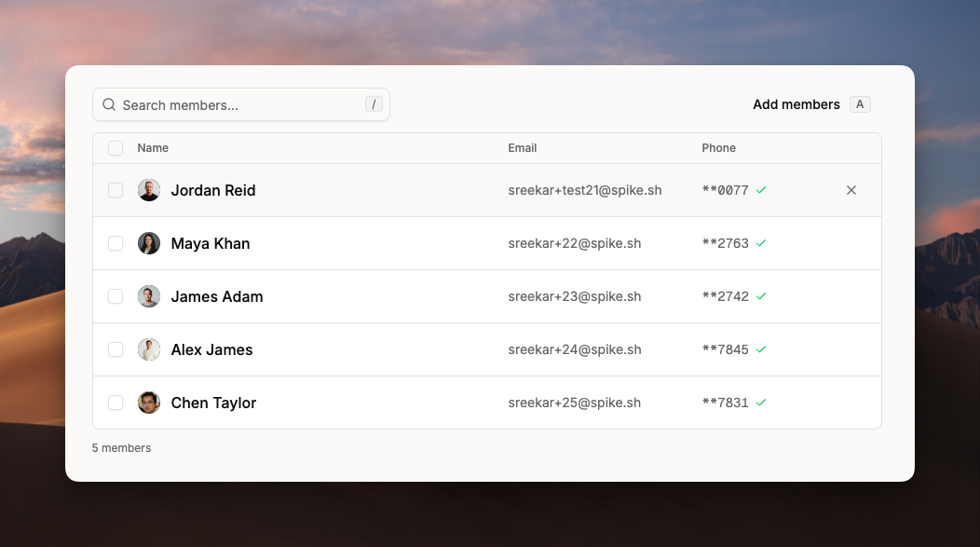The width and height of the screenshot is (980, 547).
Task: Tick the Chen Taylor row checkbox
Action: point(116,403)
